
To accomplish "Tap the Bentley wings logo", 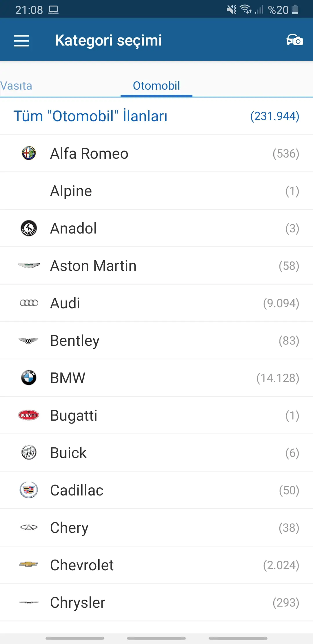I will tap(29, 341).
